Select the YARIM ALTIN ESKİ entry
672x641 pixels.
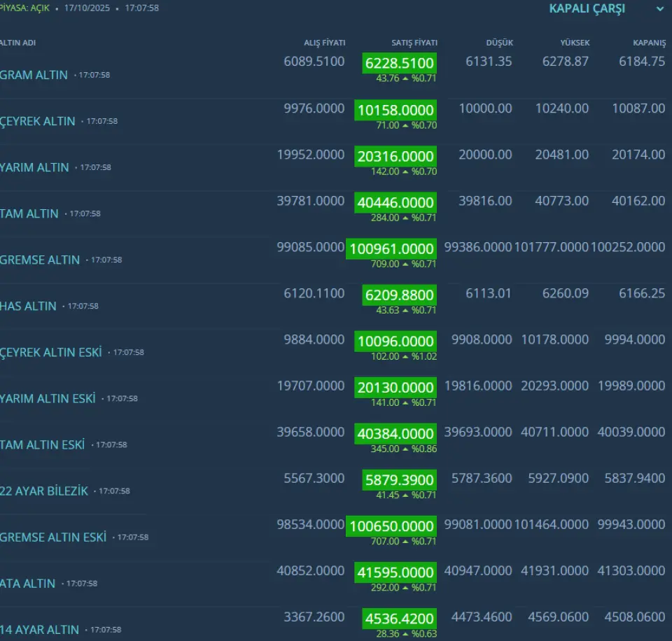pyautogui.click(x=48, y=398)
